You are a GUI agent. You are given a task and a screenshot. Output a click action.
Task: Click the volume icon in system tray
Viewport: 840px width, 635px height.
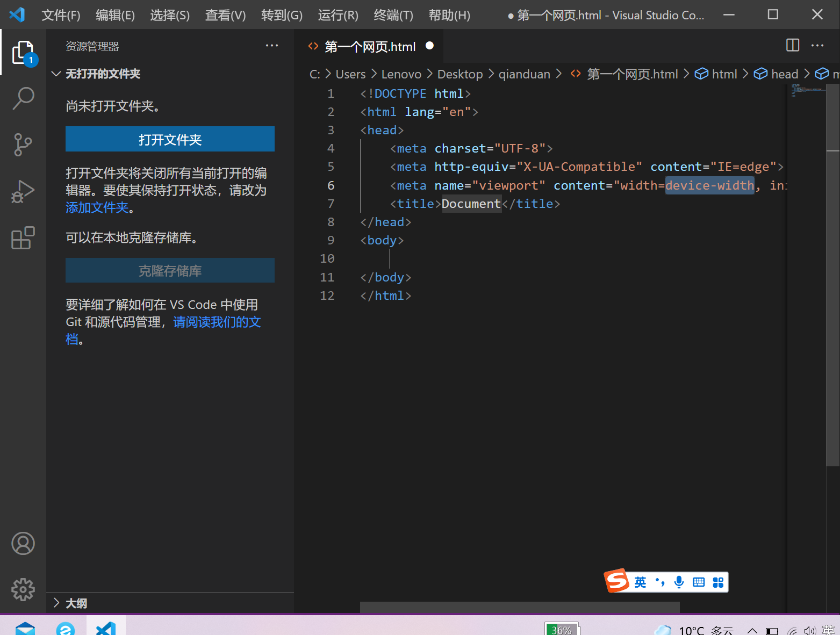[810, 631]
